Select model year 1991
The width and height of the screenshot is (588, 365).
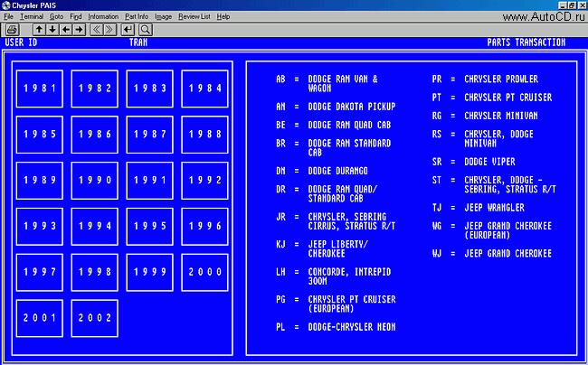click(149, 181)
